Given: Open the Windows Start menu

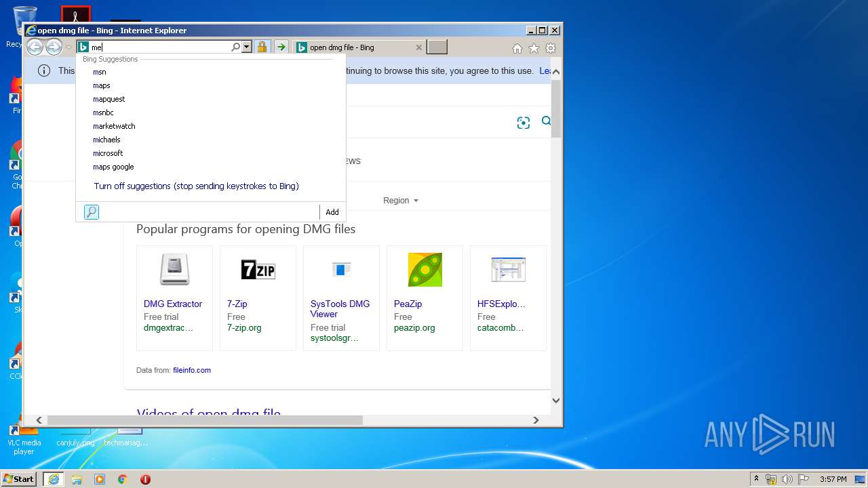Looking at the screenshot, I should click(x=19, y=479).
